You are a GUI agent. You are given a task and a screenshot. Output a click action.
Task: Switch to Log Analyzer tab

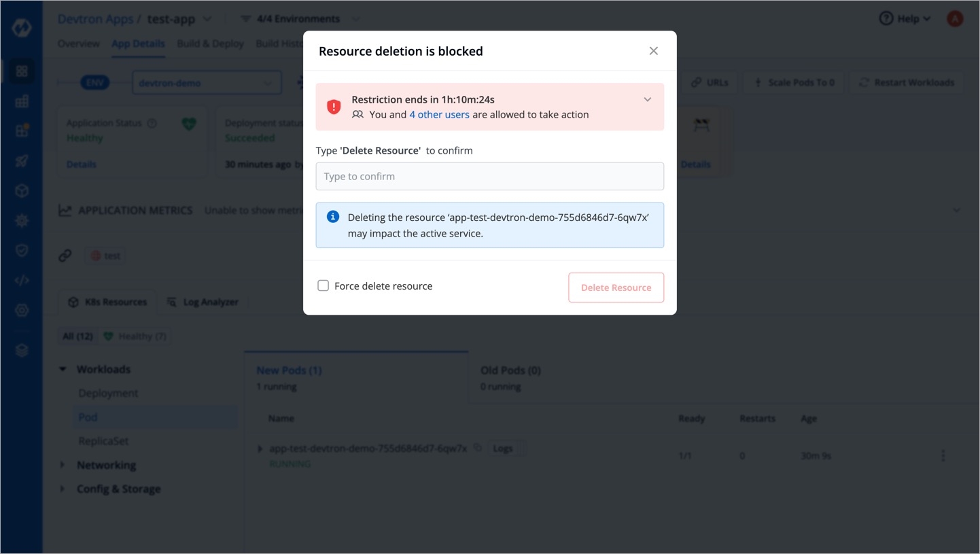(x=203, y=302)
